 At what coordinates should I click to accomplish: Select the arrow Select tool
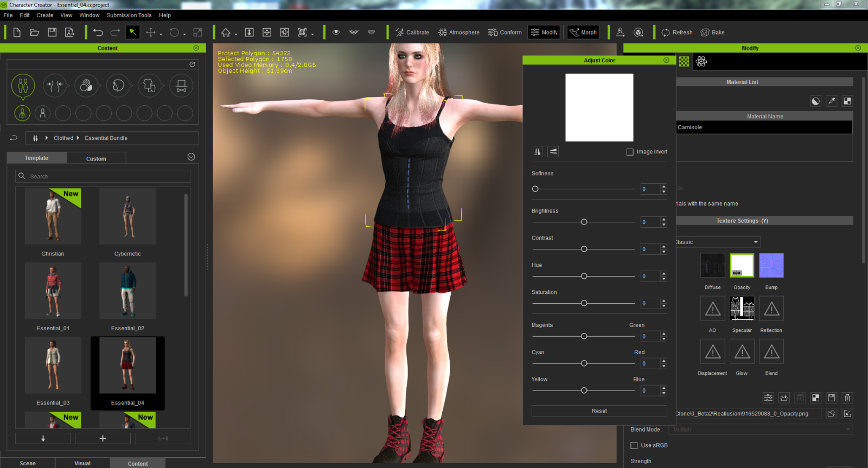pyautogui.click(x=132, y=33)
